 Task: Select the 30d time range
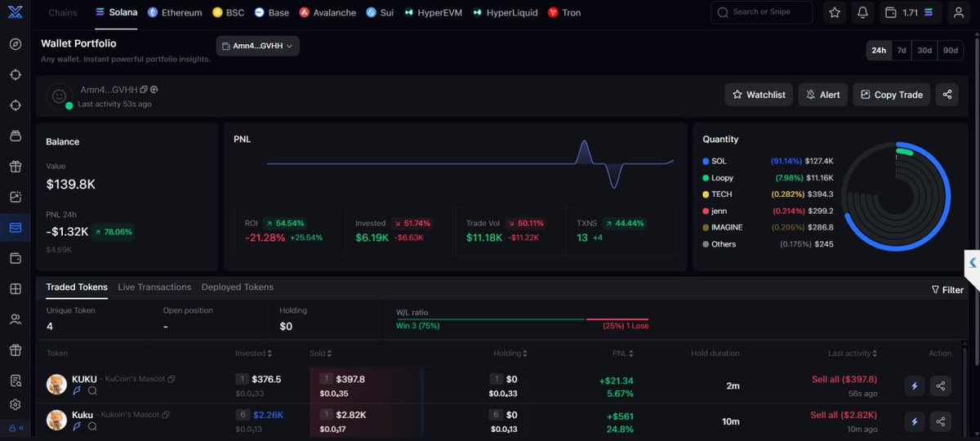pos(924,50)
